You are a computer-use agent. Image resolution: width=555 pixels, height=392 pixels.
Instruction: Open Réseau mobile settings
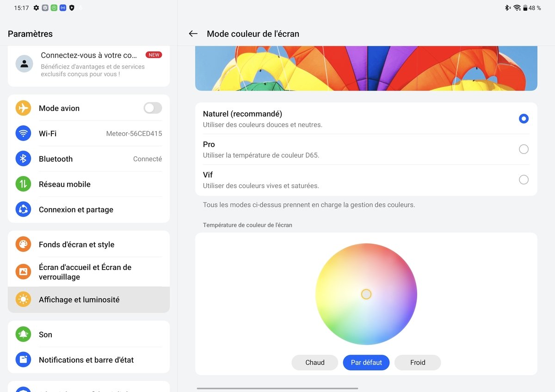89,184
